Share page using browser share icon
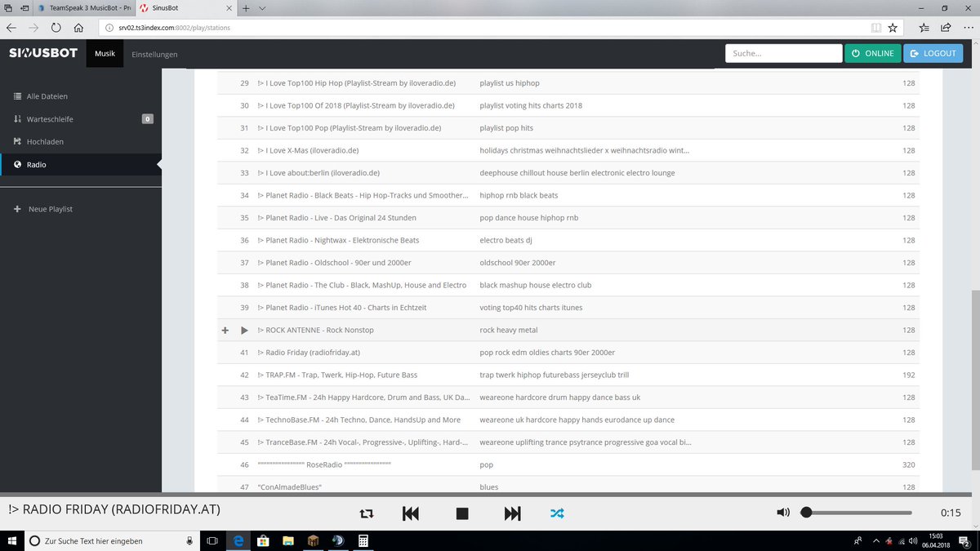The image size is (980, 551). 946,27
